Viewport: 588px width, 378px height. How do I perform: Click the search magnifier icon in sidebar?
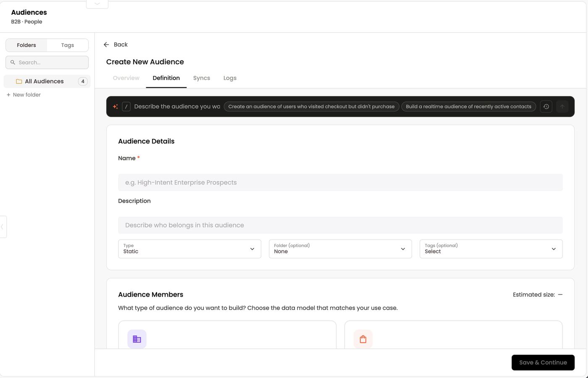click(13, 63)
